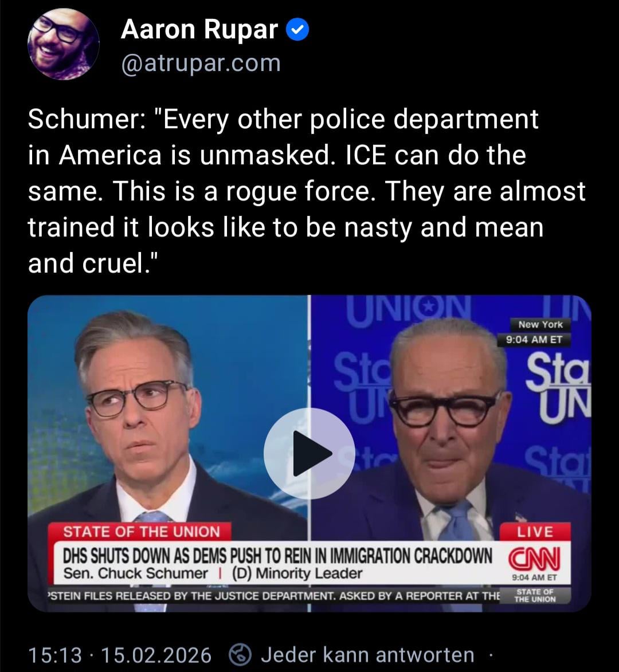Viewport: 619px width, 672px height.
Task: Click the "Sen. Chuck Schumer" name caption
Action: point(135,573)
